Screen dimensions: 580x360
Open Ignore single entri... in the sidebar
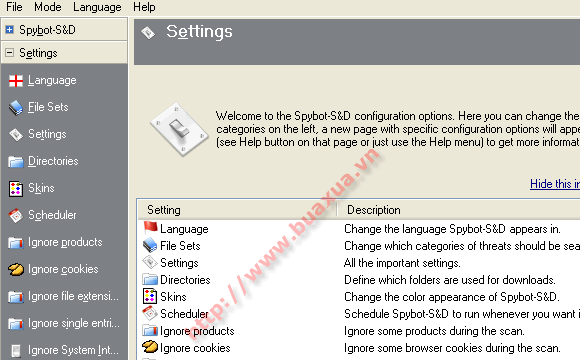tap(74, 323)
